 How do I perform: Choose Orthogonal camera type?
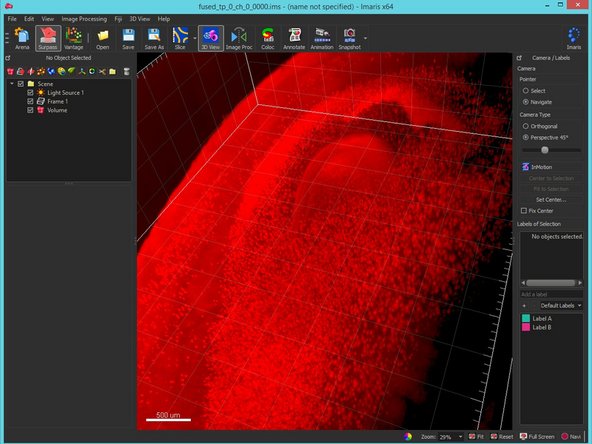tap(525, 126)
